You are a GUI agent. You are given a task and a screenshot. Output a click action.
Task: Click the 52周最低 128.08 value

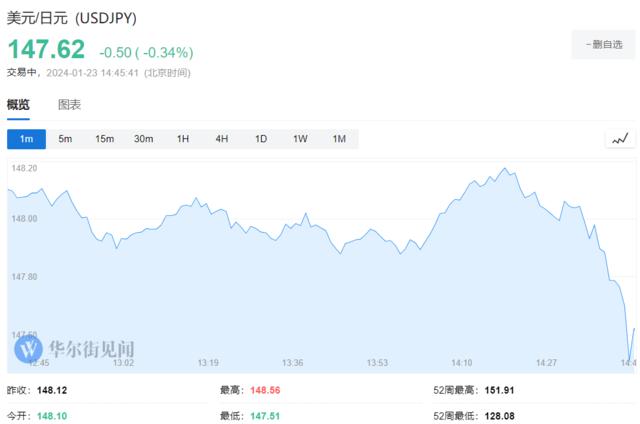(501, 414)
